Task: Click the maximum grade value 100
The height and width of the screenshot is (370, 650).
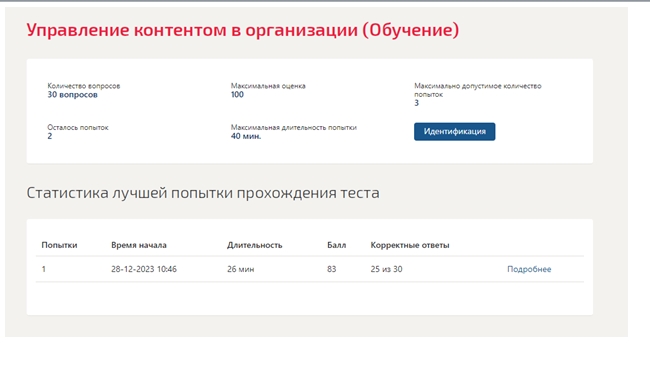Action: coord(237,94)
